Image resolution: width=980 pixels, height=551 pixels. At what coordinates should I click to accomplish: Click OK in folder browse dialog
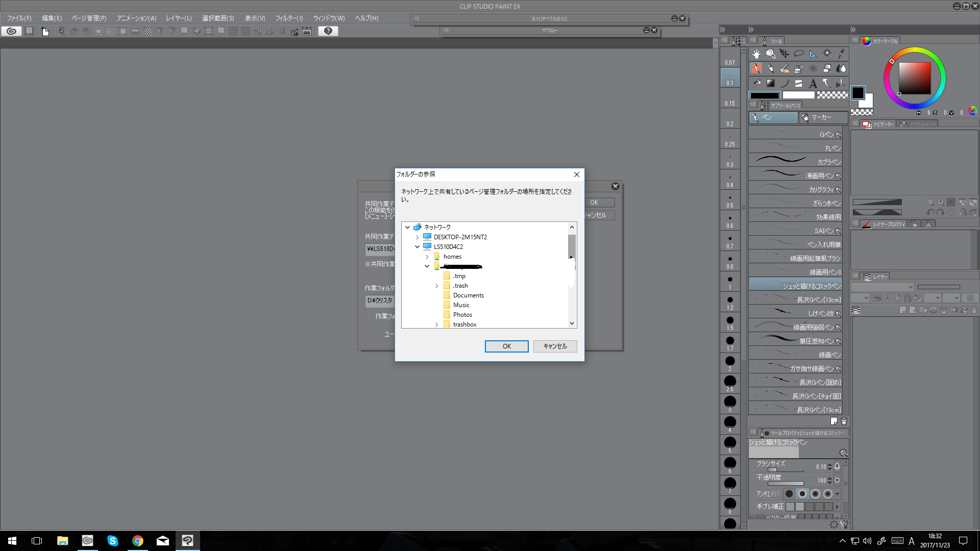click(506, 346)
